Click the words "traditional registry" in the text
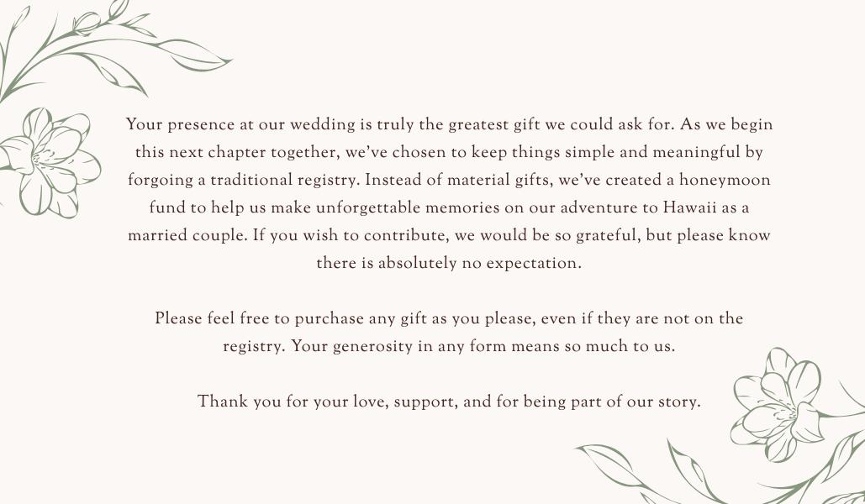The width and height of the screenshot is (865, 504). pyautogui.click(x=285, y=181)
